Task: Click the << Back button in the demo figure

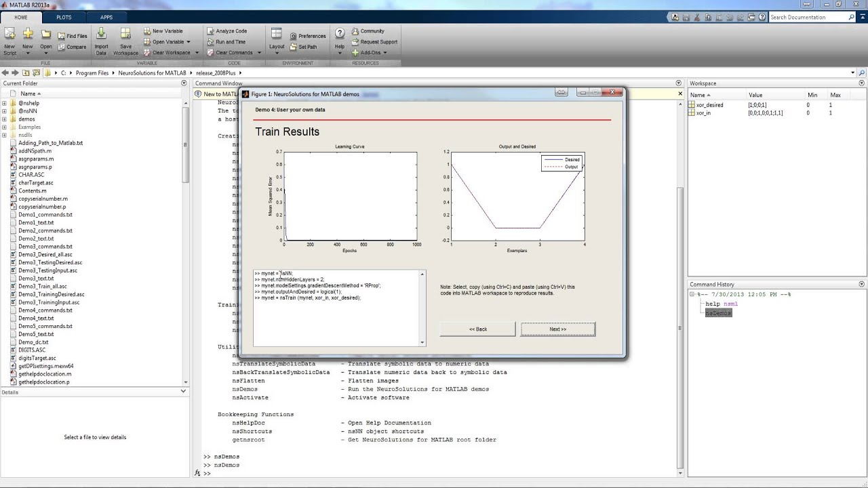Action: click(478, 329)
